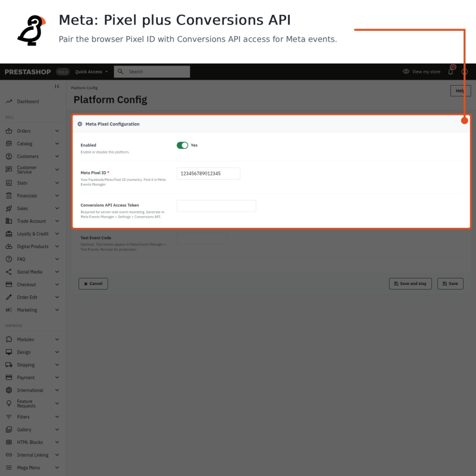
Task: Click the Feature Requests lightbulb icon
Action: 9,403
